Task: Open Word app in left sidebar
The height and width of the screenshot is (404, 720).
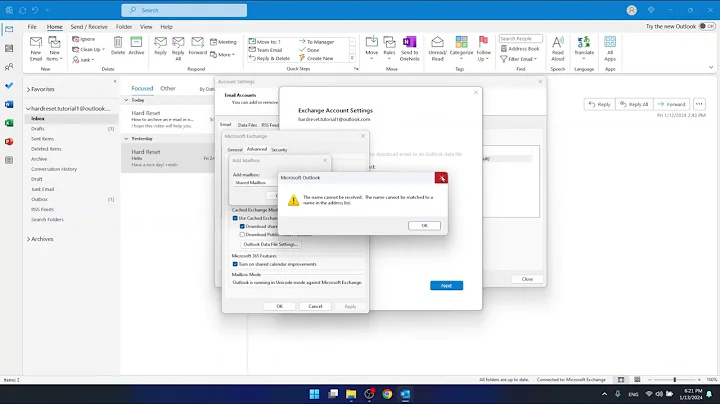Action: point(9,104)
